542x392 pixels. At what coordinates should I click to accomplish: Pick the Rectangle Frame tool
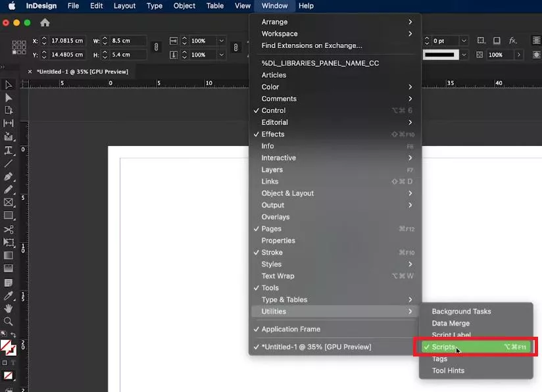click(x=9, y=203)
